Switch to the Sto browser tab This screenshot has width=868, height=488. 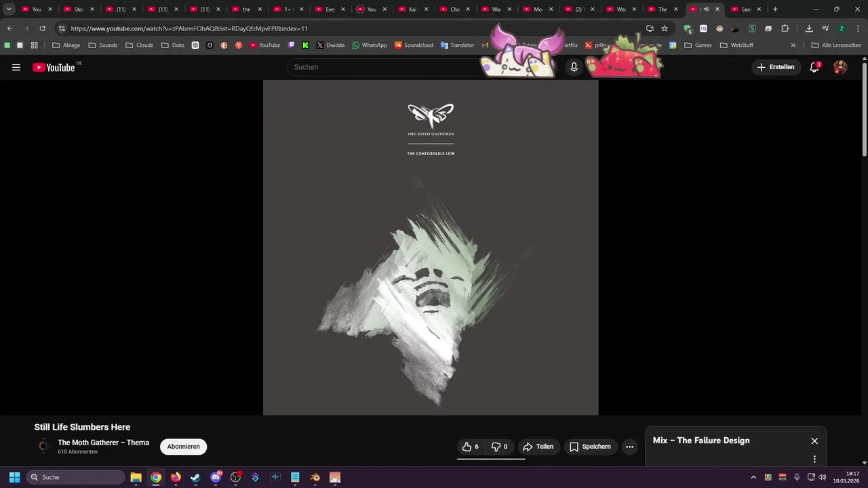coord(79,9)
